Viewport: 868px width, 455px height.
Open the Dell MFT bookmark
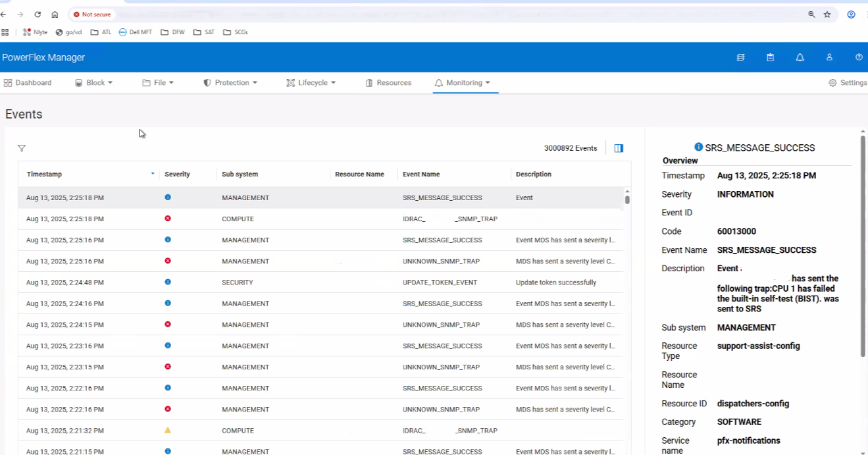pos(136,32)
